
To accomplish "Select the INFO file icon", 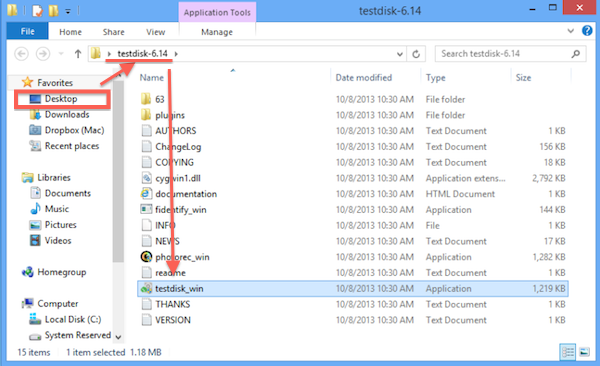I will pyautogui.click(x=146, y=225).
